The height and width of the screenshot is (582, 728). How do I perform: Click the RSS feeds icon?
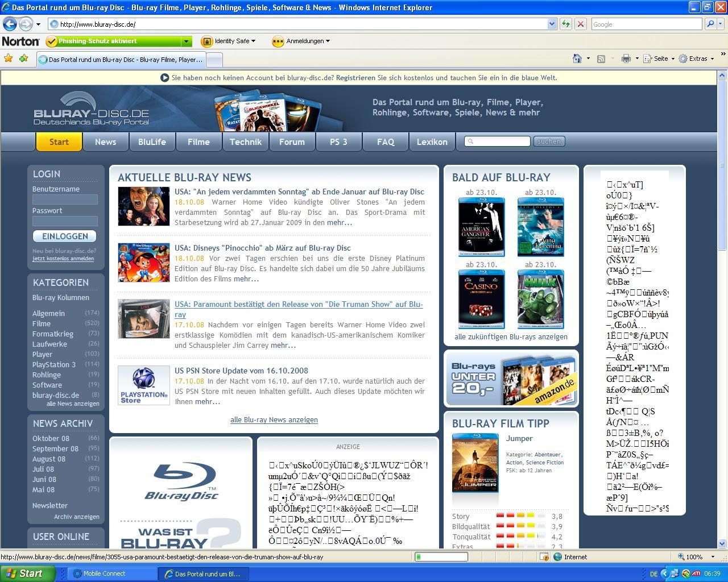tap(601, 59)
